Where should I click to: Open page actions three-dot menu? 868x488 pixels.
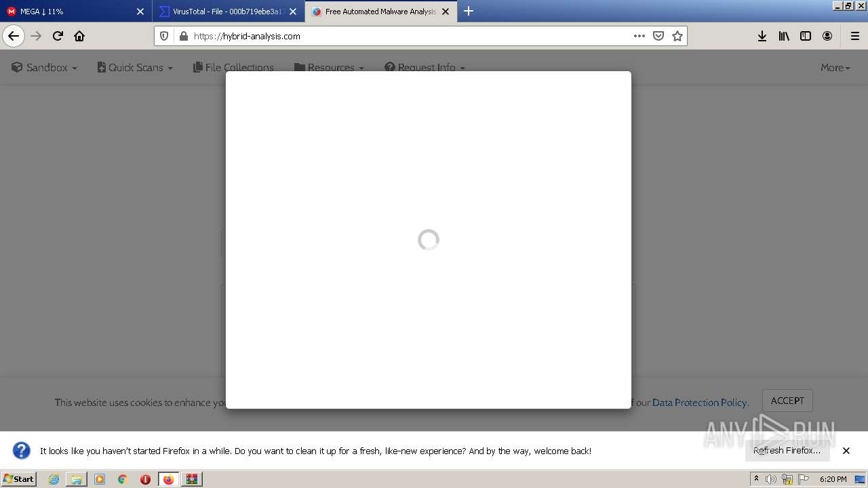639,36
